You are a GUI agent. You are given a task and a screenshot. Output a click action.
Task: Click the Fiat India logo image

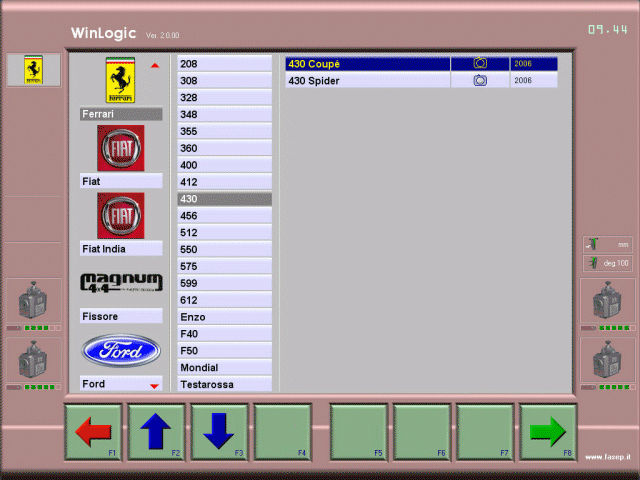[121, 216]
